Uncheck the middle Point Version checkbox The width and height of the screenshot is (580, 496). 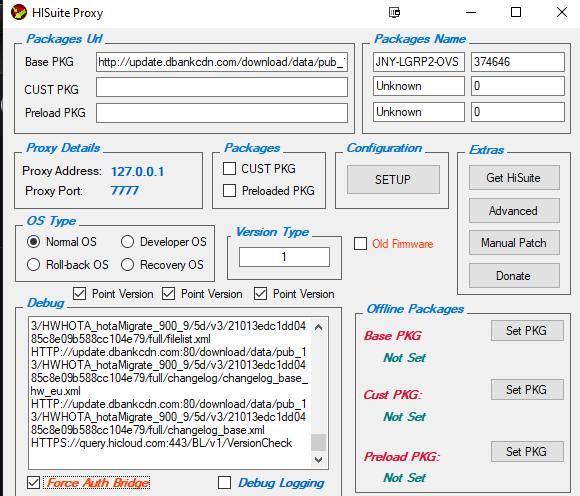(x=169, y=294)
